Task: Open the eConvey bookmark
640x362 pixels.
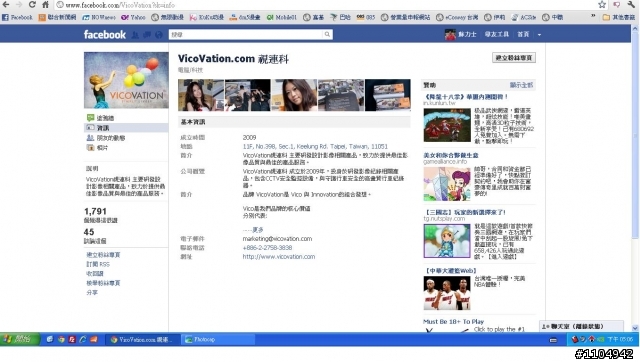Action: (457, 18)
